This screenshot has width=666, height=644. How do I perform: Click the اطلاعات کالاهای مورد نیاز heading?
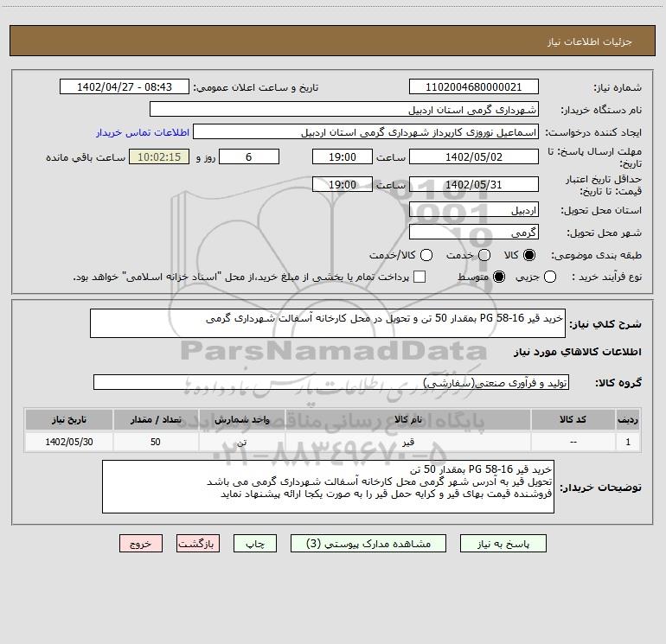(577, 352)
